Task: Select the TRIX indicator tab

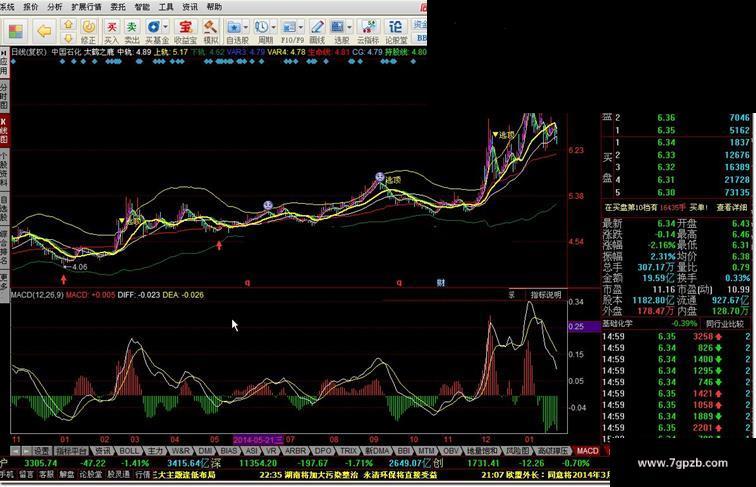Action: pyautogui.click(x=349, y=451)
